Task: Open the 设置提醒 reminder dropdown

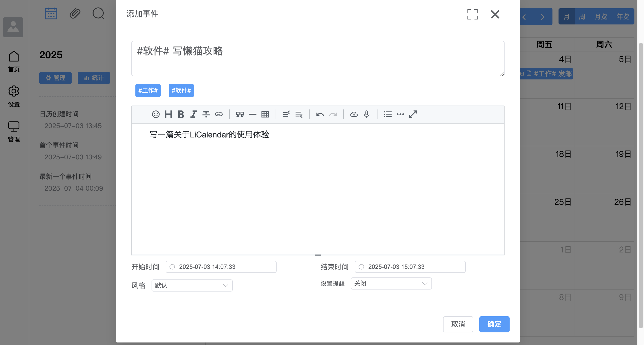Action: click(391, 283)
